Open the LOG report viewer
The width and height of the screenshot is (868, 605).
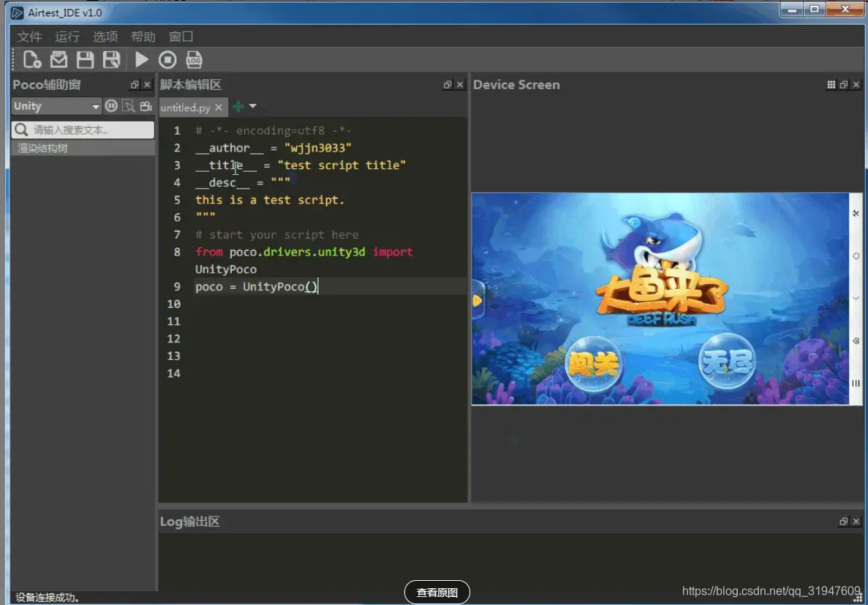[194, 59]
